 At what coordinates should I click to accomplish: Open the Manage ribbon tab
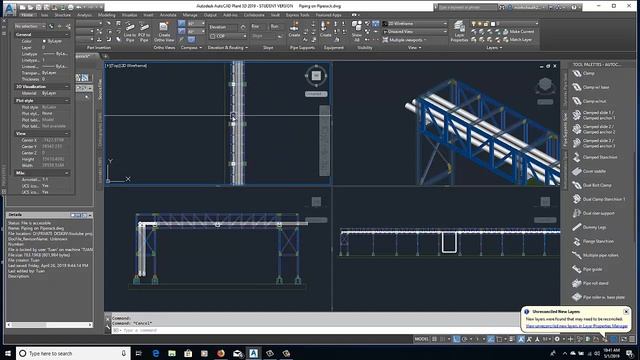190,15
